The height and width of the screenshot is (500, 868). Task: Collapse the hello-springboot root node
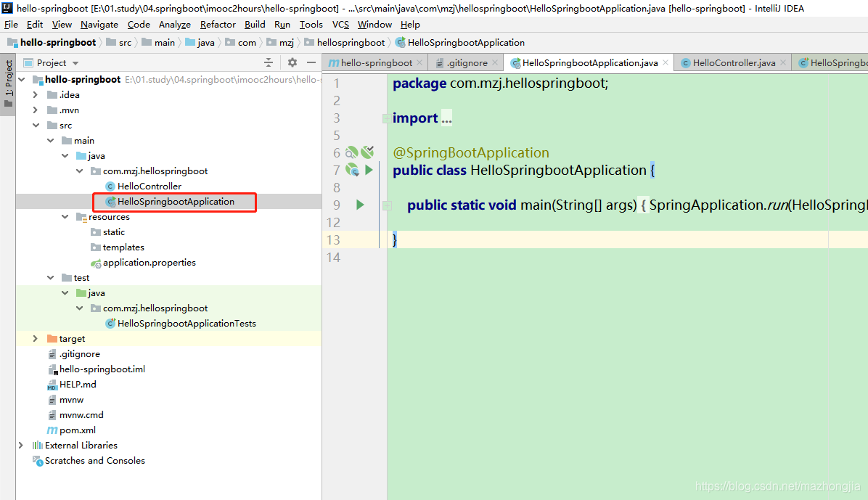[x=22, y=80]
